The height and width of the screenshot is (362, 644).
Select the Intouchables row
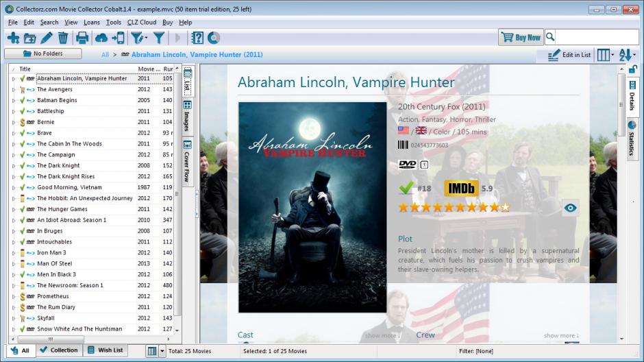(92, 242)
